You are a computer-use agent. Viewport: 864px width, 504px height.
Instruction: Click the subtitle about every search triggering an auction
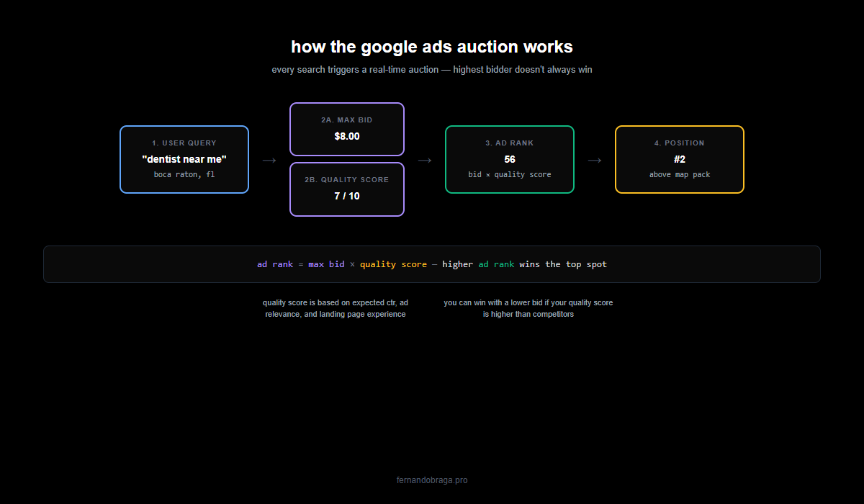[432, 70]
